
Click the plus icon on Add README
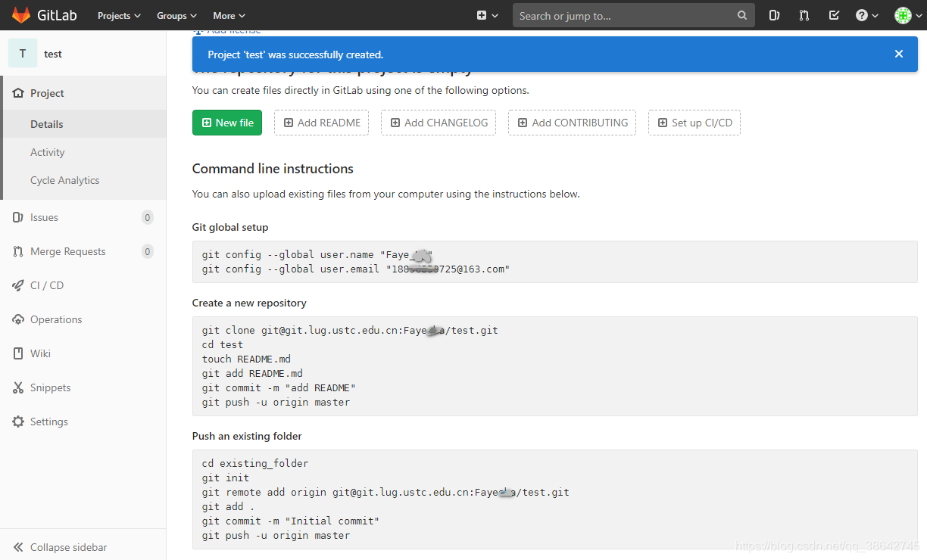(289, 123)
